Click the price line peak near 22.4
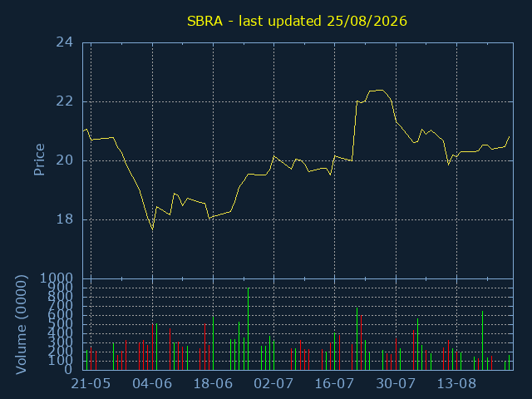532x399 pixels. click(x=381, y=90)
